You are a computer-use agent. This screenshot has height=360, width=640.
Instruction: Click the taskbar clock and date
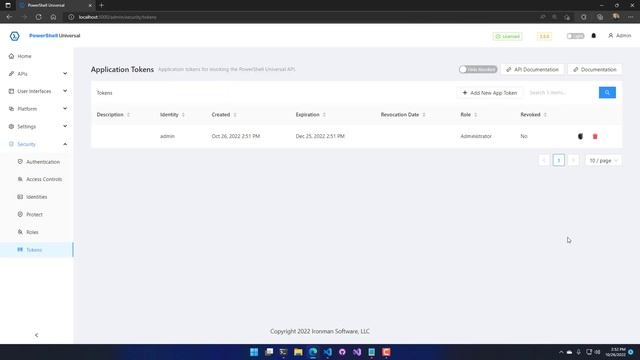616,352
